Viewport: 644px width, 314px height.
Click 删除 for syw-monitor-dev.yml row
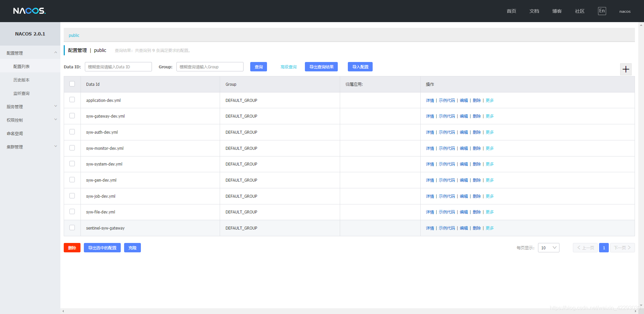(477, 148)
